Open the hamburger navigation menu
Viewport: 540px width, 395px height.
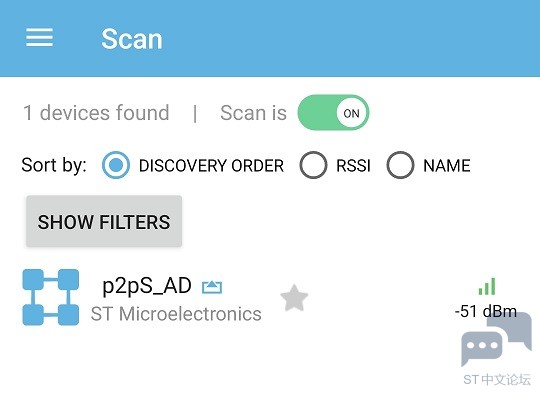(40, 38)
